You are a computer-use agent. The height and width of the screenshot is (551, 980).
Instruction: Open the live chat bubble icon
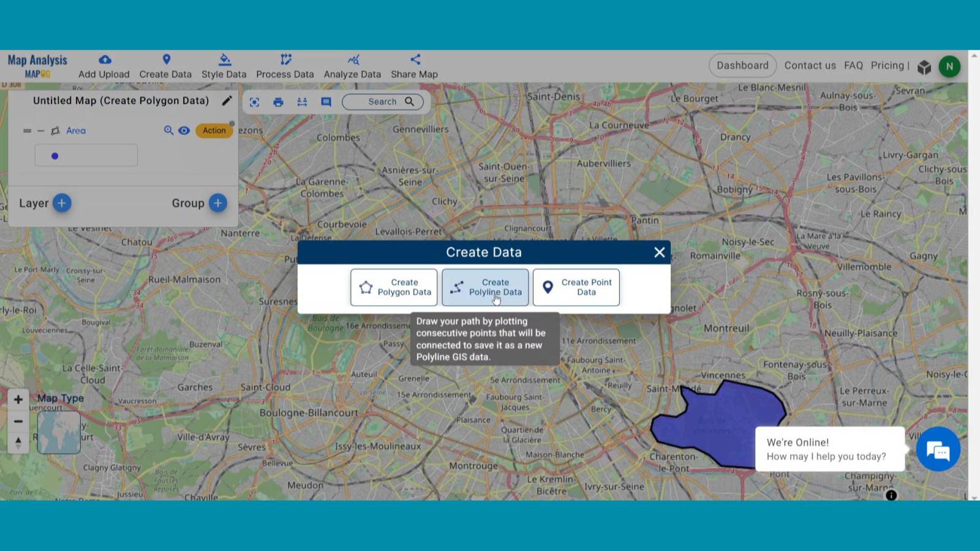[938, 450]
